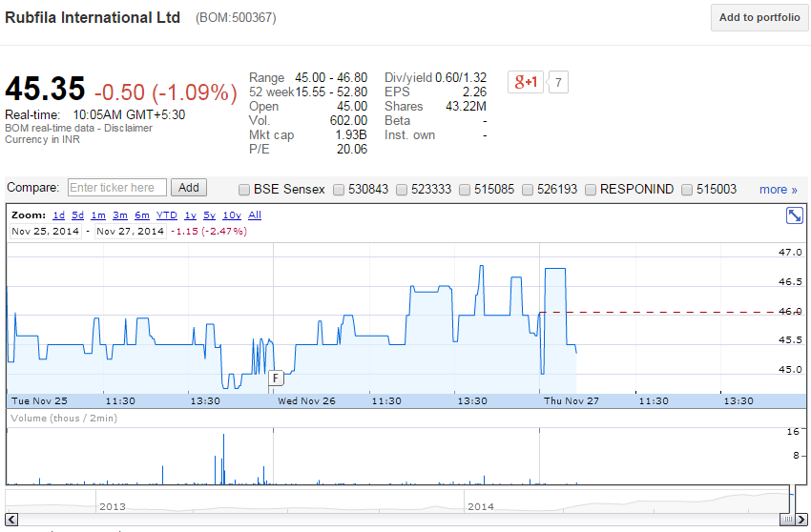Click the Google +1 icon button
Screen dimensions: 811x532
(526, 82)
